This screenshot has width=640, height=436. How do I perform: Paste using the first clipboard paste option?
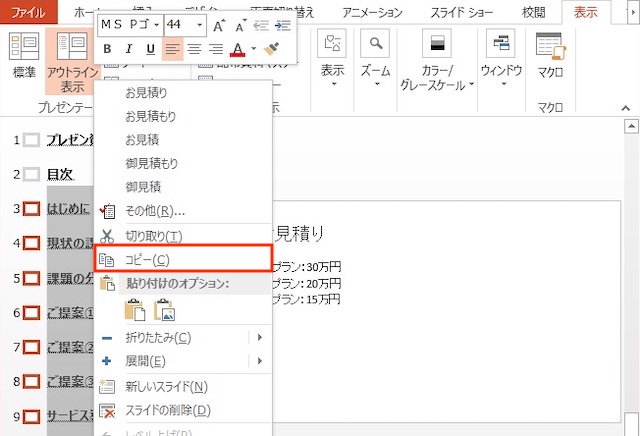[x=133, y=310]
